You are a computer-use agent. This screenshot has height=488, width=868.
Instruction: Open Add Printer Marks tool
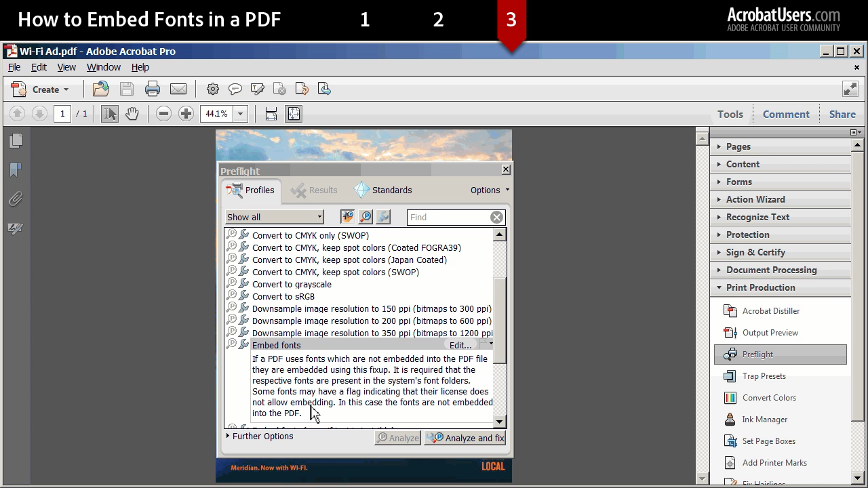click(774, 463)
